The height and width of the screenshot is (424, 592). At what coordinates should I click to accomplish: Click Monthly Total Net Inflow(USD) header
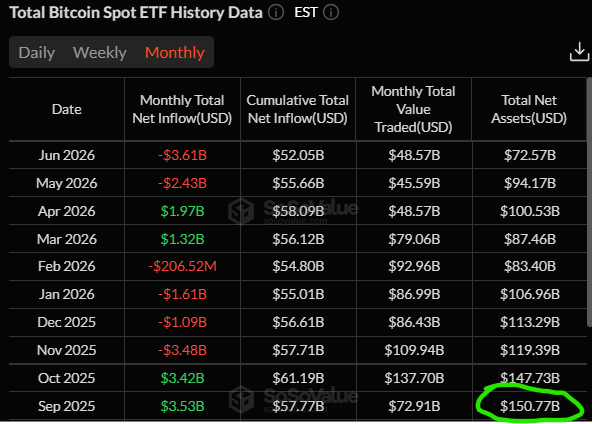(x=182, y=109)
